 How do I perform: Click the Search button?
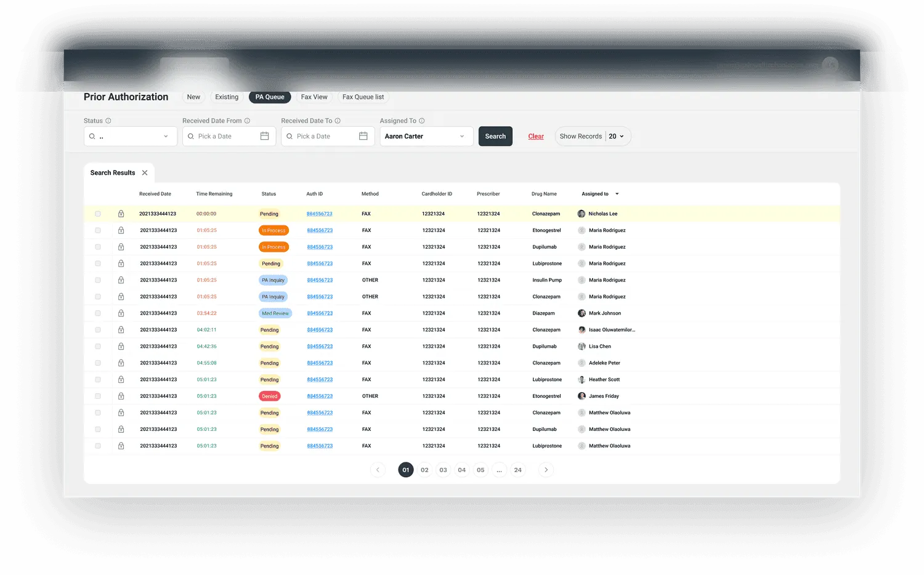(x=495, y=137)
